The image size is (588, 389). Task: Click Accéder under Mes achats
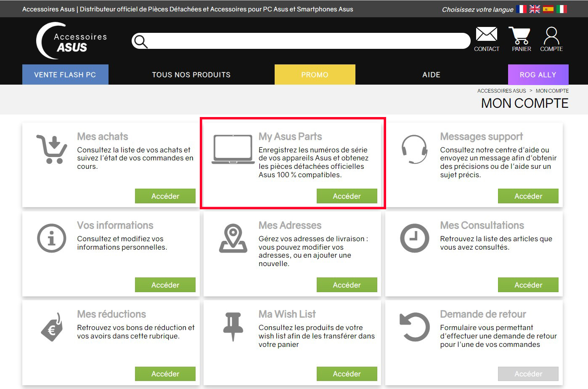pos(165,196)
